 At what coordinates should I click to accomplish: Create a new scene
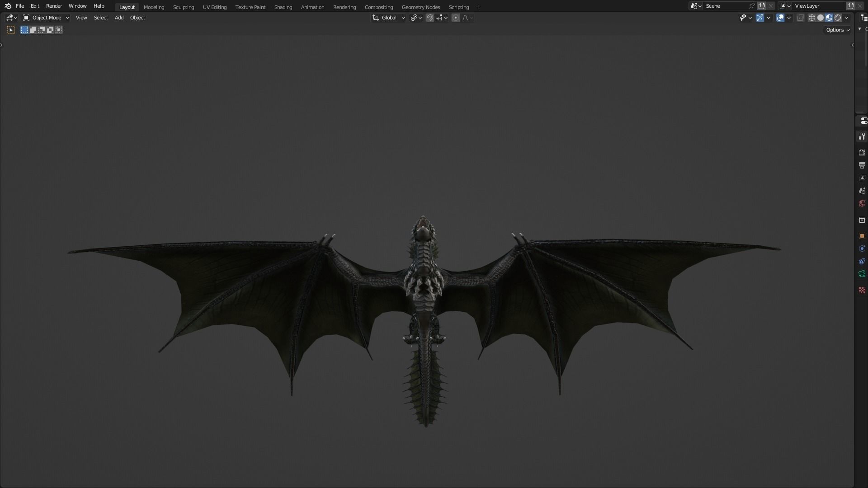click(x=762, y=6)
